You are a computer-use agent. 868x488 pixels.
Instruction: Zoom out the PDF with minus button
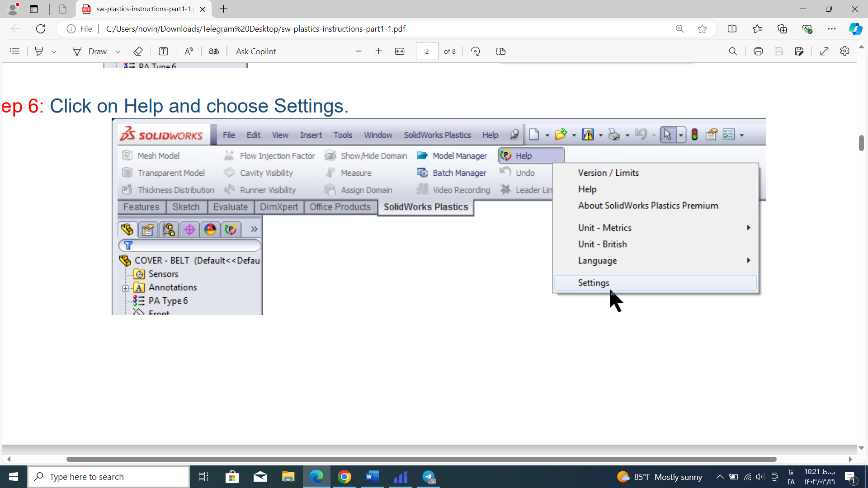point(359,51)
